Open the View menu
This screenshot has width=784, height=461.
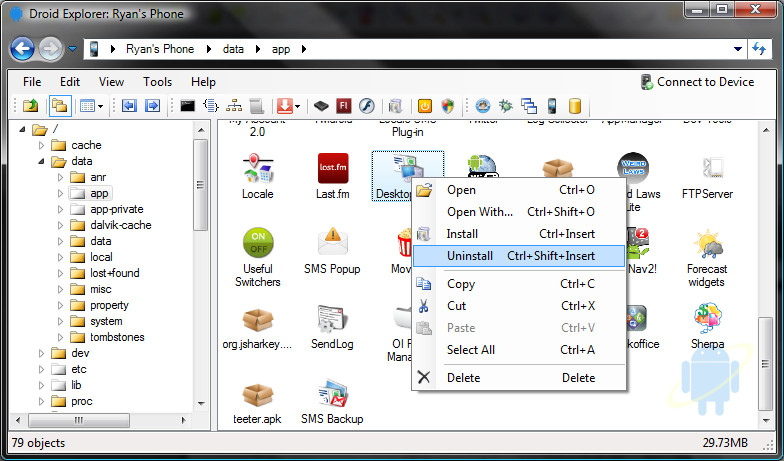[x=111, y=82]
